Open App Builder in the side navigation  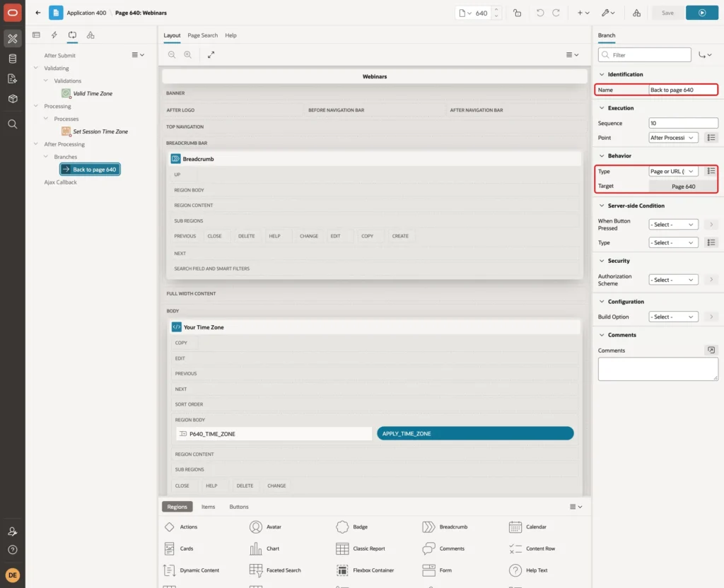(x=13, y=39)
